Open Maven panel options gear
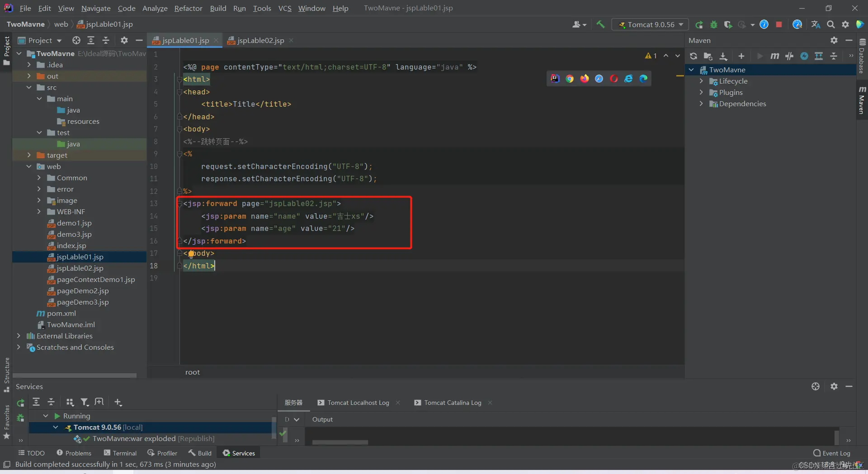868x474 pixels. point(834,40)
